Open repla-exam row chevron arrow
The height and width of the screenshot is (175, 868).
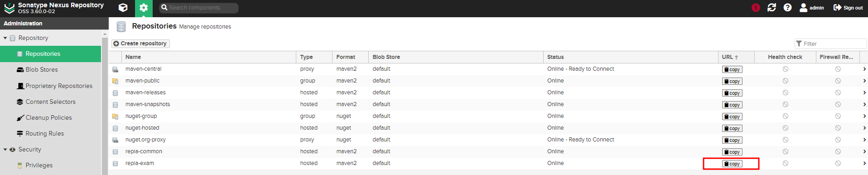point(864,163)
